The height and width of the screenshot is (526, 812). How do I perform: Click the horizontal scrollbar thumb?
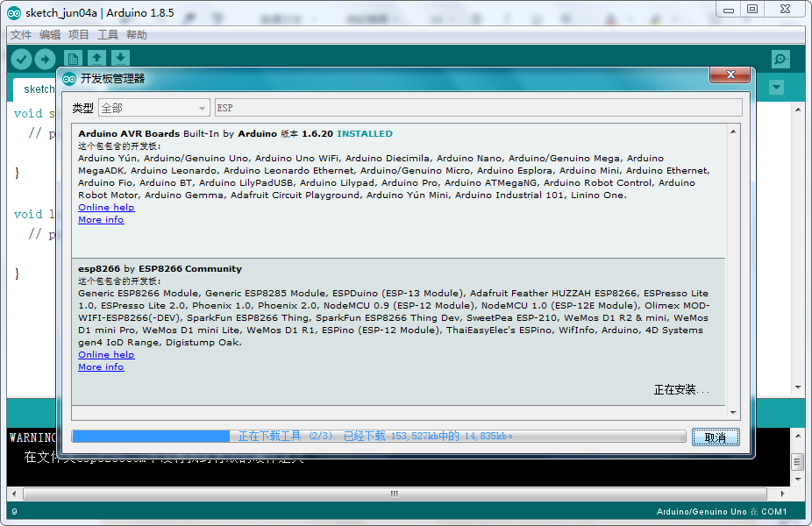point(395,494)
